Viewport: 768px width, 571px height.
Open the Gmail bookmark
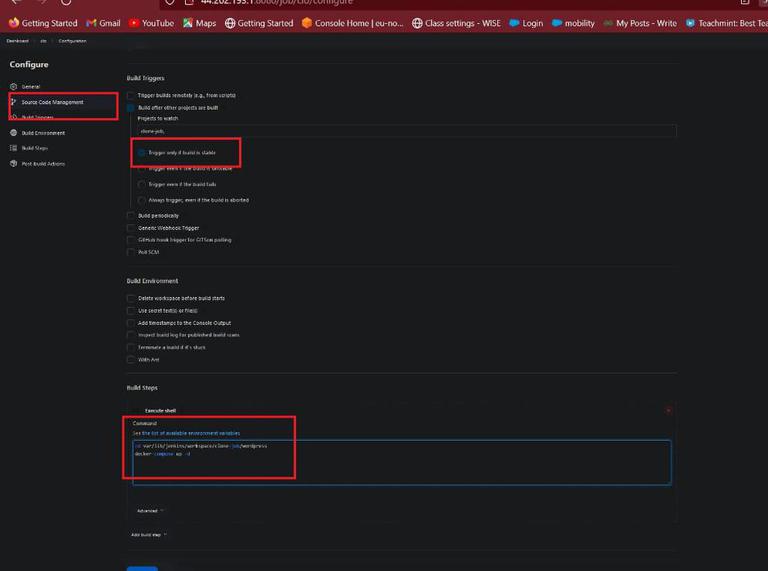coord(103,23)
